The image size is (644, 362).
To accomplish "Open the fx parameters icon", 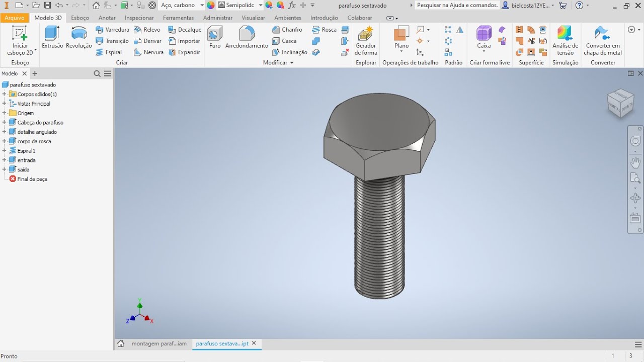I will [292, 5].
